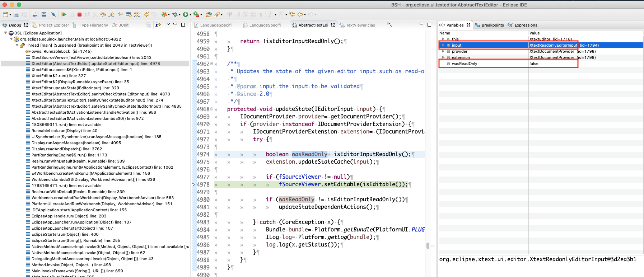Expand the 'extension' variable

(443, 57)
